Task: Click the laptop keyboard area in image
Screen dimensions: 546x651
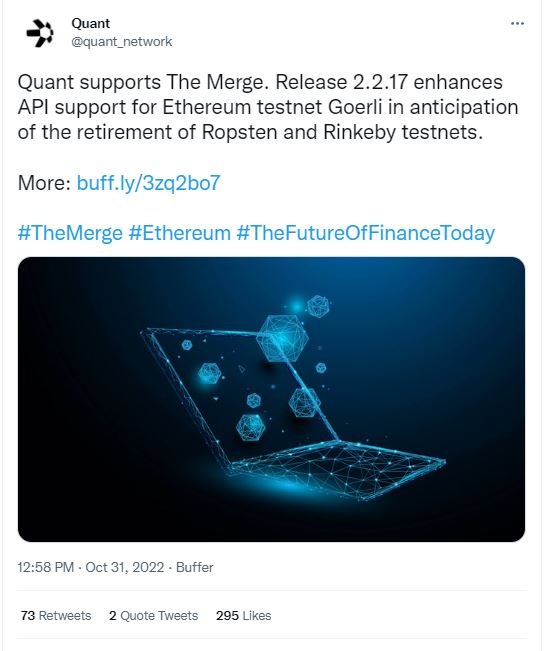Action: click(336, 467)
